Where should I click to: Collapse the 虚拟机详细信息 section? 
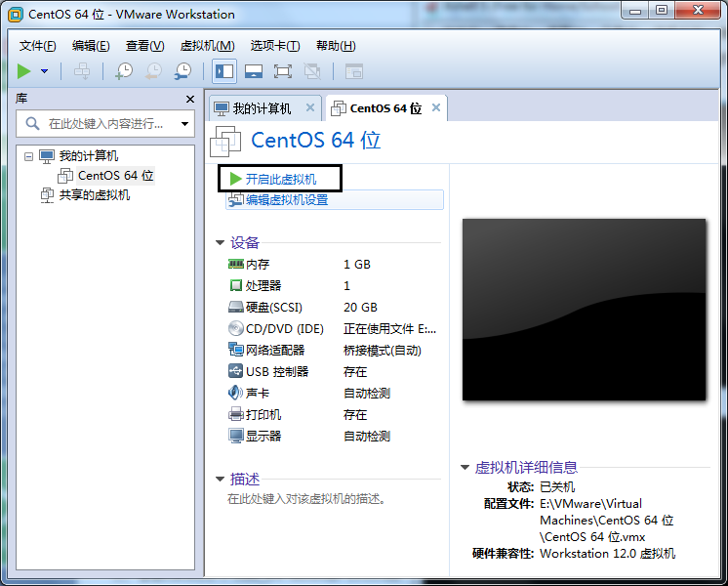465,468
